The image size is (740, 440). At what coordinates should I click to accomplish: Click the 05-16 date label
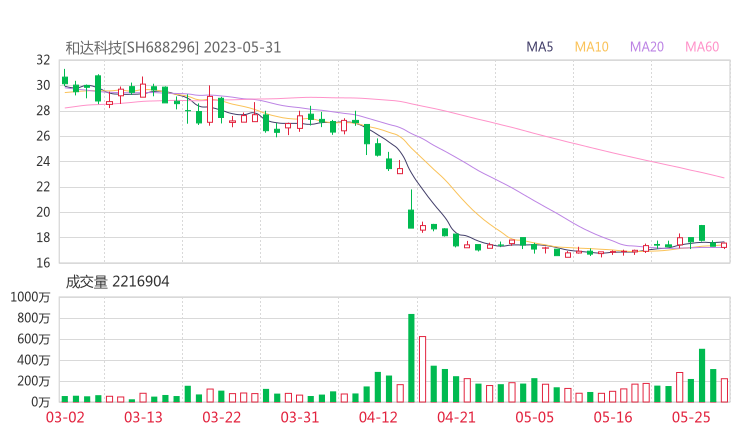tap(613, 417)
